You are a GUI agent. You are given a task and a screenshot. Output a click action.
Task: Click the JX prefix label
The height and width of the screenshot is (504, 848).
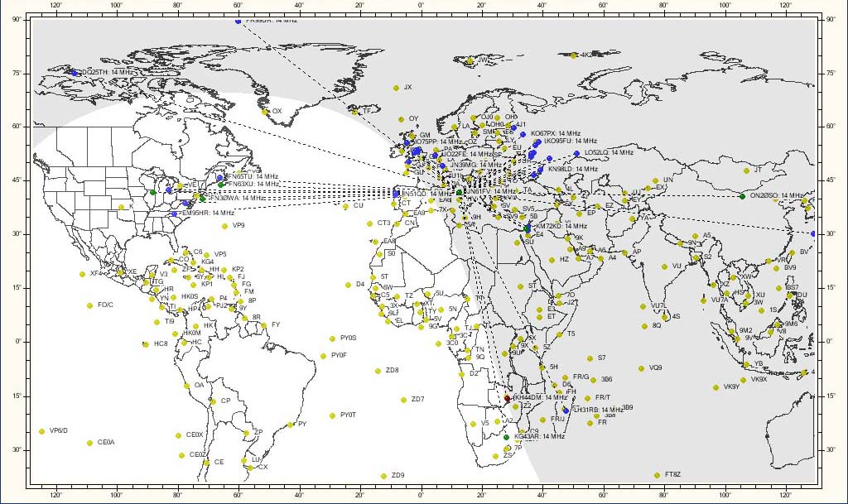(407, 87)
